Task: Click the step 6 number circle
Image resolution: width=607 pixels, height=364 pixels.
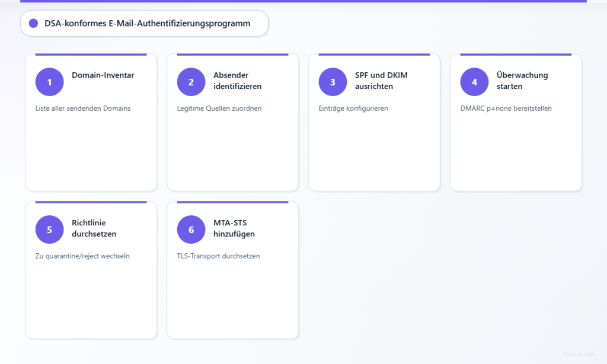Action: (191, 229)
